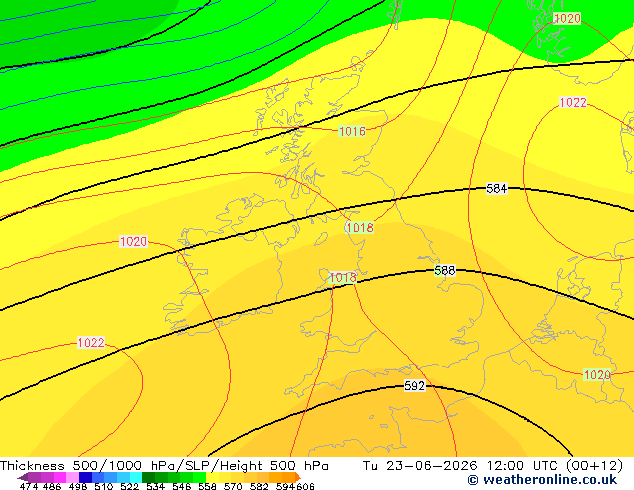The width and height of the screenshot is (634, 490).
Task: Click the chart title 'Thickness 500/1000 hPa/SLP/Height 500 hPa'
Action: click(x=164, y=466)
